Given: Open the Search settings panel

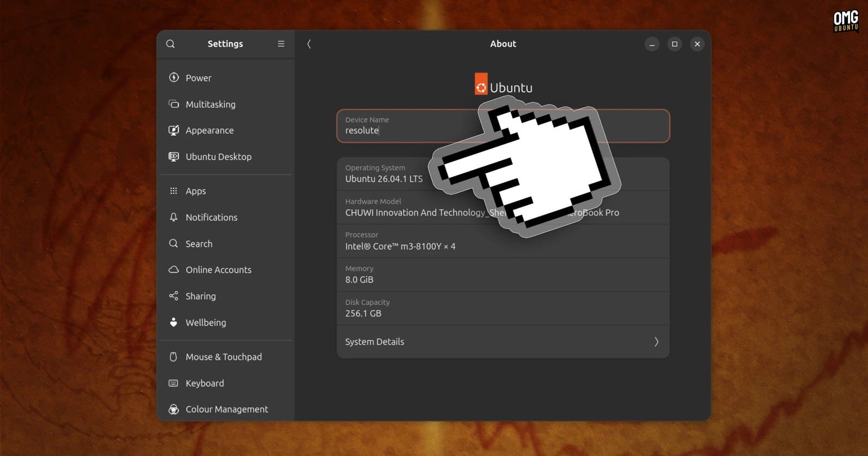Looking at the screenshot, I should [226, 244].
